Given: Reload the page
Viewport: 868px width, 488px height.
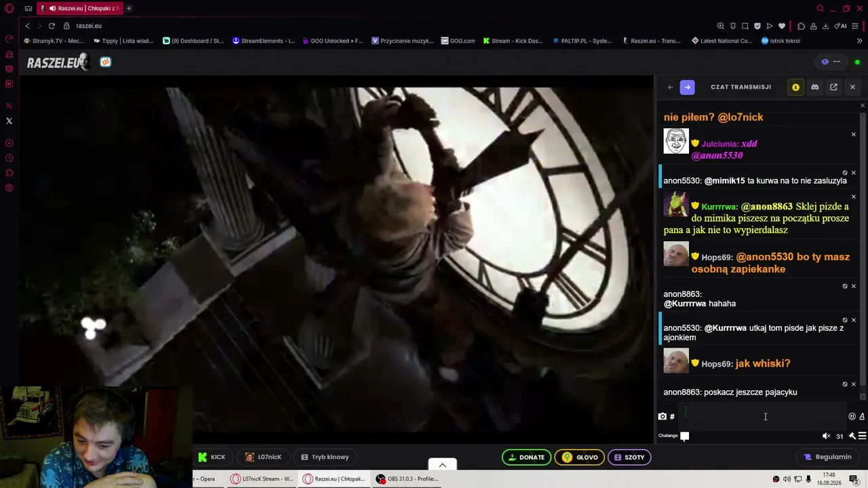Looking at the screenshot, I should [52, 26].
